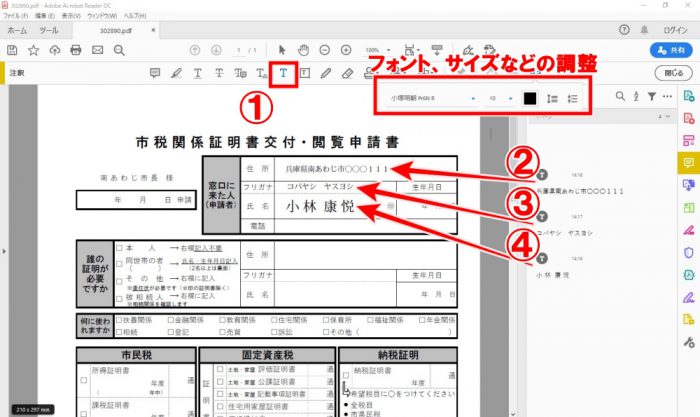The height and width of the screenshot is (417, 700).
Task: Close the 302890.pdf document tab
Action: pyautogui.click(x=153, y=30)
